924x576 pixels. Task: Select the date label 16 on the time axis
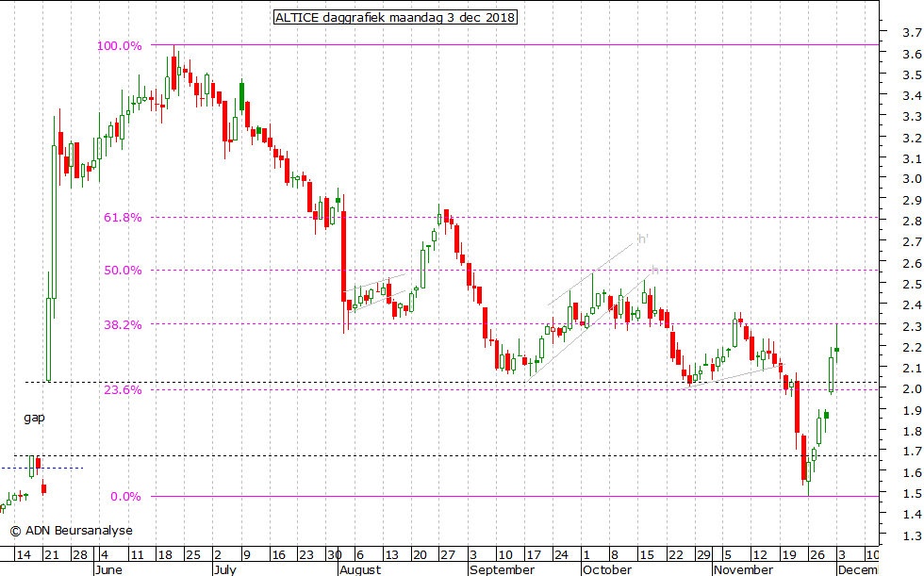(x=278, y=555)
